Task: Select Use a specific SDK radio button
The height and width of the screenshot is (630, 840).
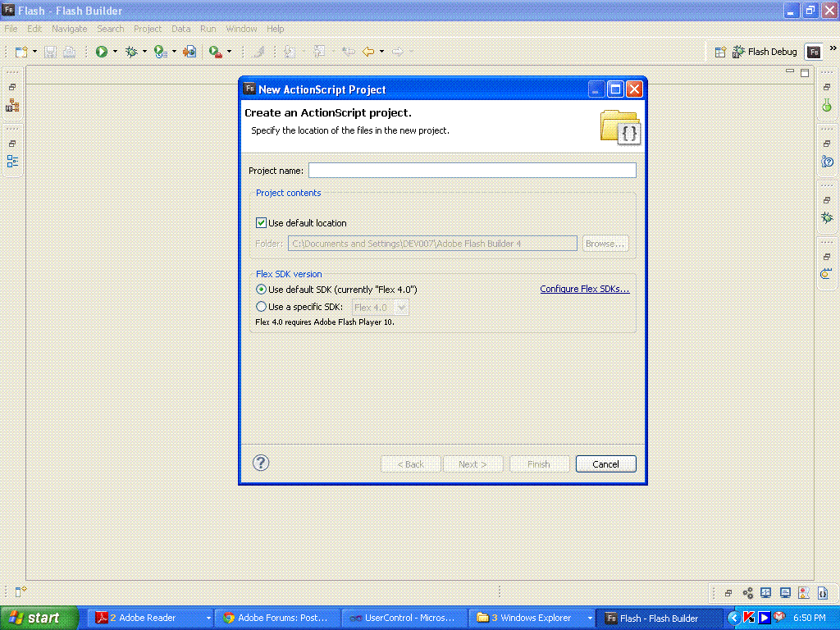Action: 261,307
